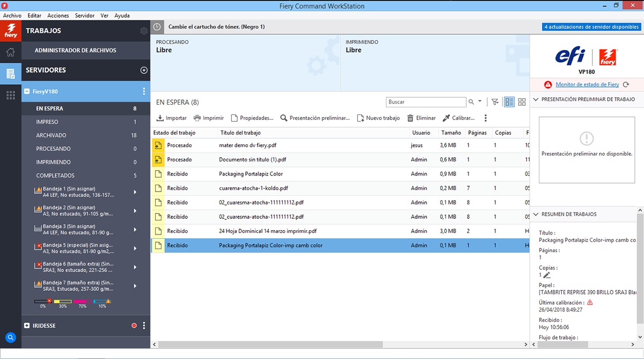
Task: Click the 4 actualizaciones de servidor button
Action: click(x=590, y=27)
